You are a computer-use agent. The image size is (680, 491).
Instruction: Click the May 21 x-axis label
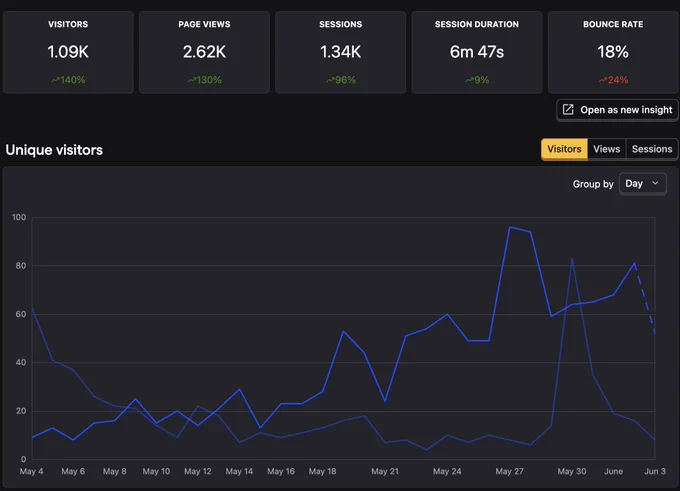pyautogui.click(x=385, y=471)
